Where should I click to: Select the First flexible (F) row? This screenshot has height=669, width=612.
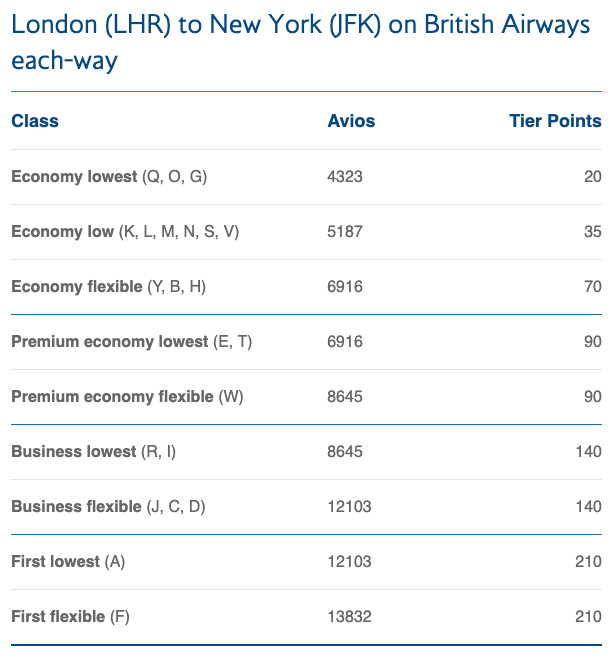[x=306, y=617]
